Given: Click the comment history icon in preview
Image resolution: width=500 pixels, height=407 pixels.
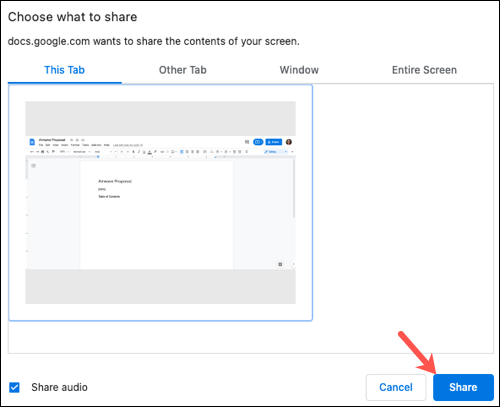Looking at the screenshot, I should point(247,142).
